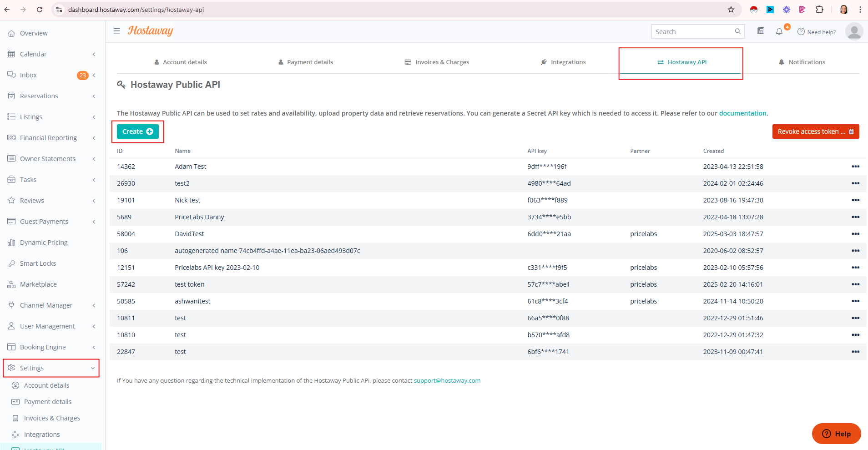
Task: Click the Guest Payments card icon
Action: [11, 222]
